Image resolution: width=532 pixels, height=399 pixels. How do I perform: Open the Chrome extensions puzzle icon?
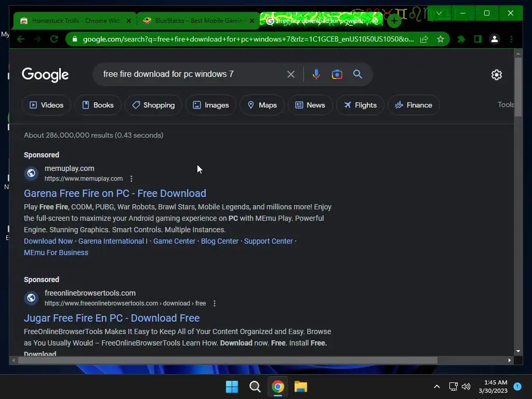pos(461,39)
